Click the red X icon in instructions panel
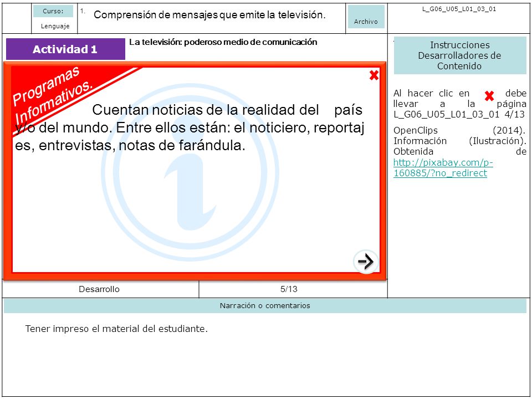The width and height of the screenshot is (532, 399). click(x=489, y=96)
